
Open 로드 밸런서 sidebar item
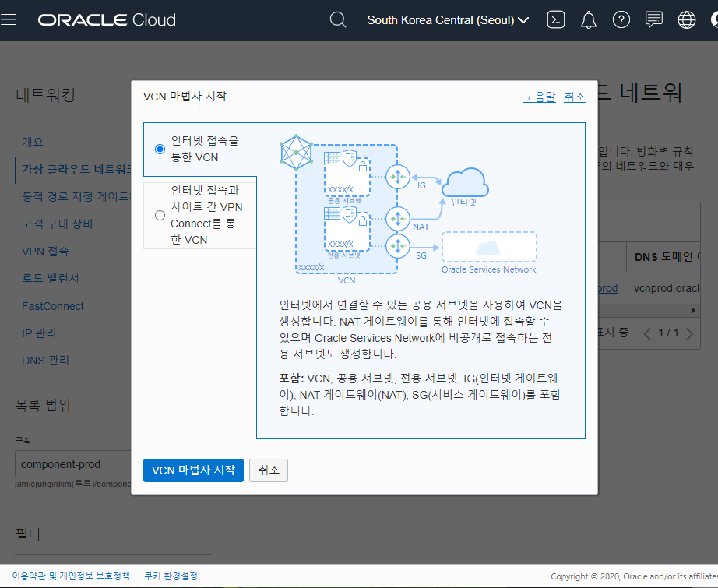(51, 279)
